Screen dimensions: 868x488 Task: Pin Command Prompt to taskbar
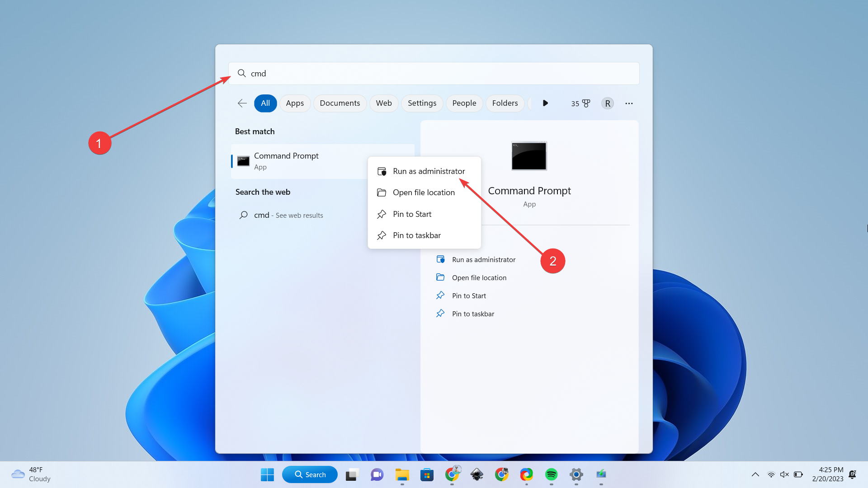(416, 235)
